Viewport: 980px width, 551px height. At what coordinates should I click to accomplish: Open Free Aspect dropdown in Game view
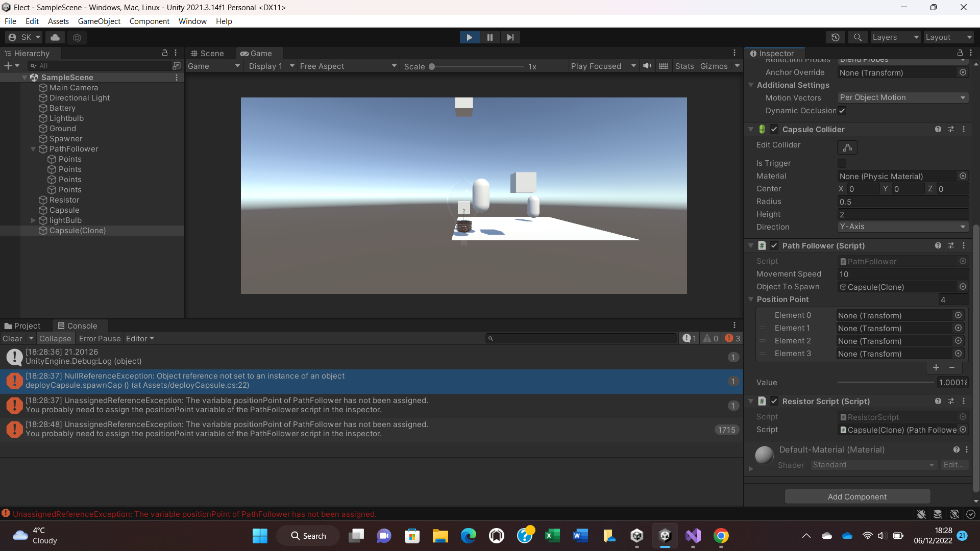[x=348, y=66]
